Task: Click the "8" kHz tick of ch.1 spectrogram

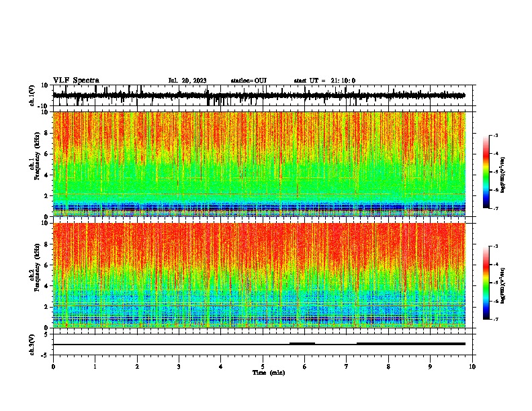Action: (46, 133)
